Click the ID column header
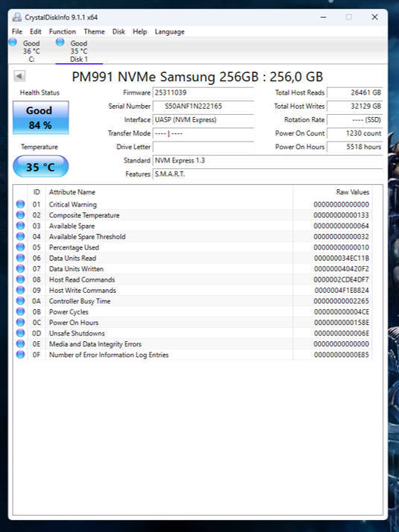 pos(37,192)
